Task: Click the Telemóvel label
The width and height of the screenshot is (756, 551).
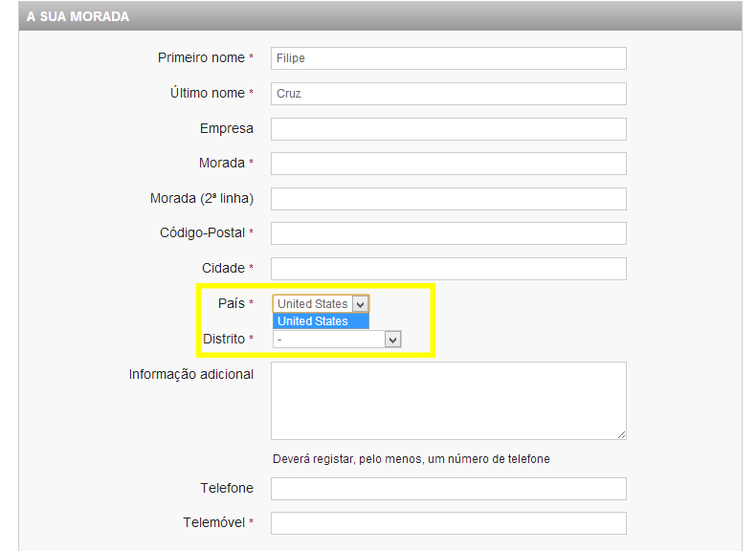Action: click(214, 522)
